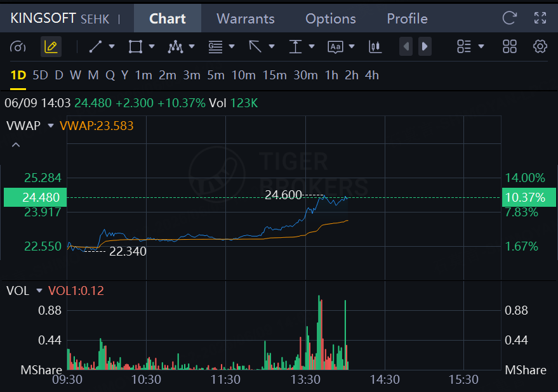Screen dimensions: 558x392
Task: Click the 10.37% change label
Action: 529,197
